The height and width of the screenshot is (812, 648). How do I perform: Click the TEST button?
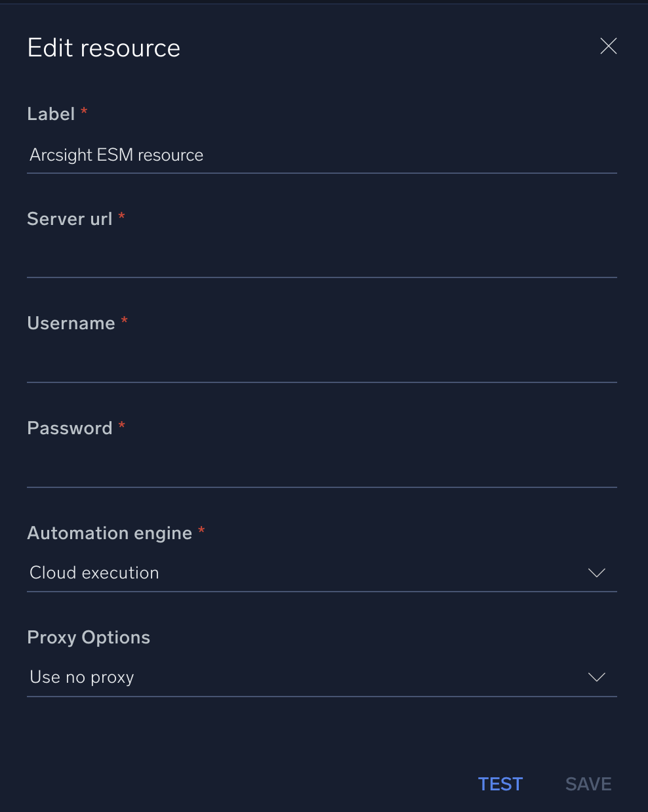coord(500,784)
